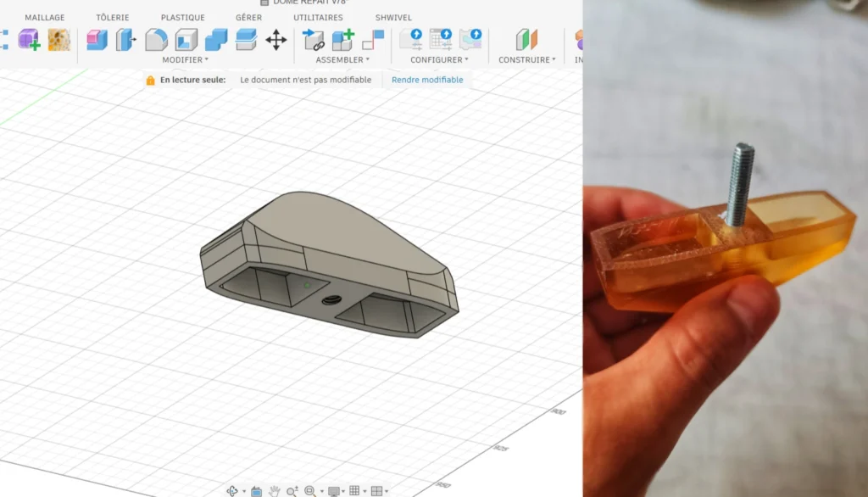
Task: Click the 'En lecture seule:' label
Action: pos(192,80)
